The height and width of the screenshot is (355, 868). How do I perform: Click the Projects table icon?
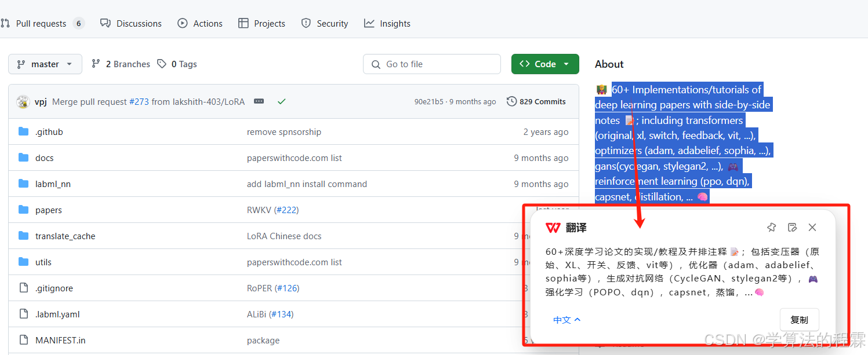click(x=244, y=23)
